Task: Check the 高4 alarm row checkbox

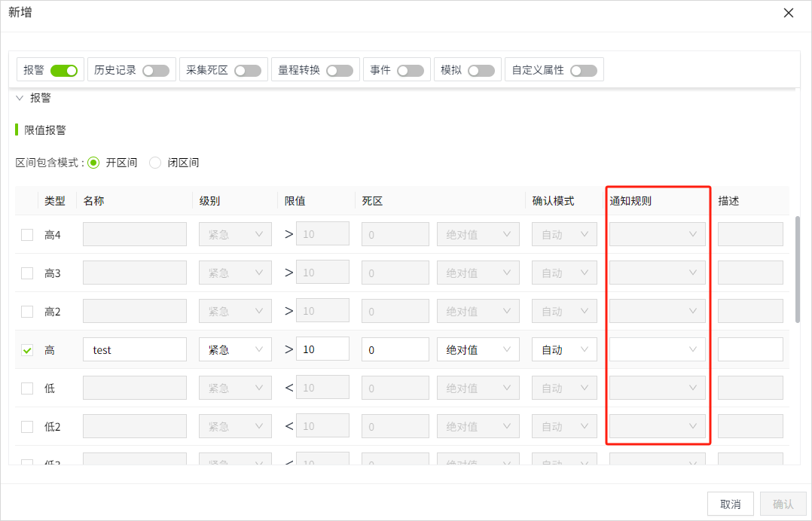Action: click(x=27, y=235)
